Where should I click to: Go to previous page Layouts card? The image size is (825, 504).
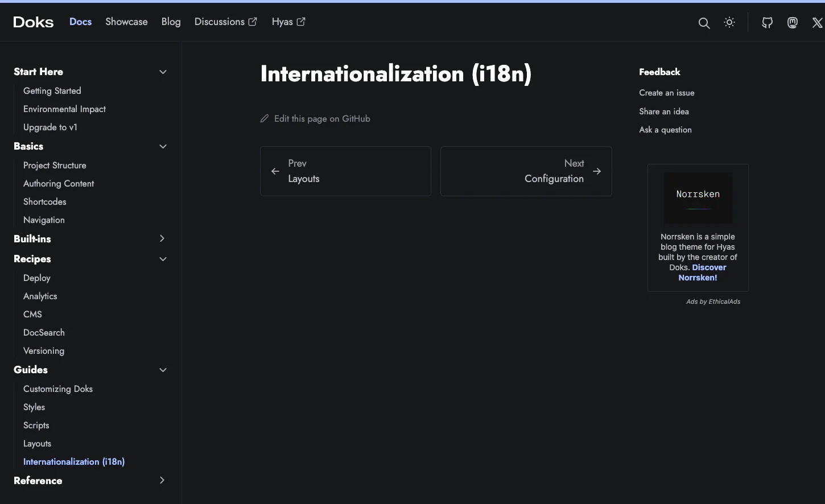tap(345, 171)
